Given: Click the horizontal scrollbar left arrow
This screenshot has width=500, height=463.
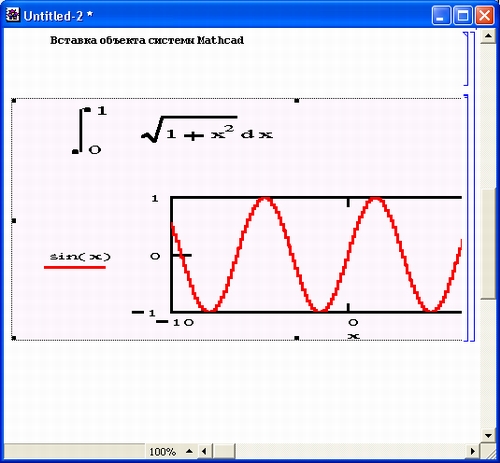Looking at the screenshot, I should tap(204, 451).
